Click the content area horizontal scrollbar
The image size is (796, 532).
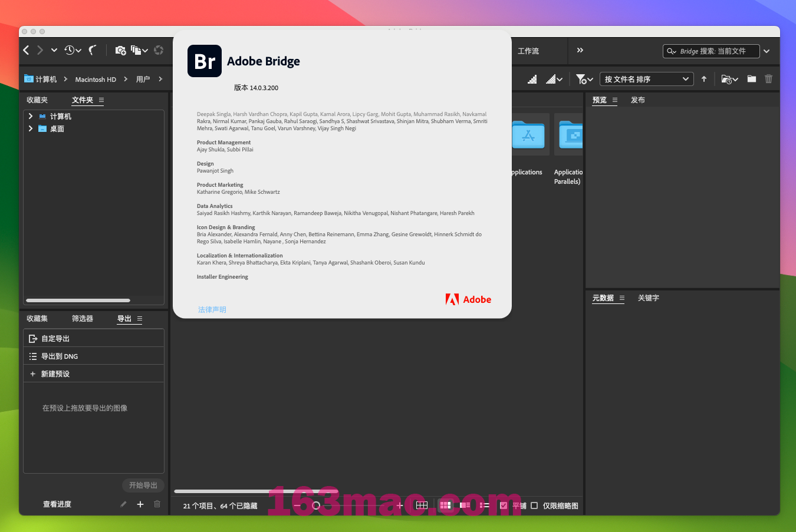point(256,491)
